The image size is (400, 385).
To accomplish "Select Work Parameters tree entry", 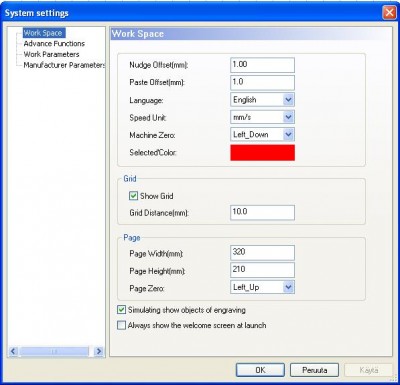I will (x=51, y=54).
